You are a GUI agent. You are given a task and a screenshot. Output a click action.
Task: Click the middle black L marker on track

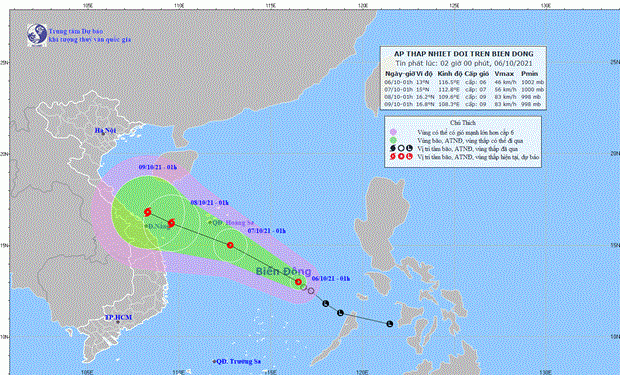tap(340, 313)
